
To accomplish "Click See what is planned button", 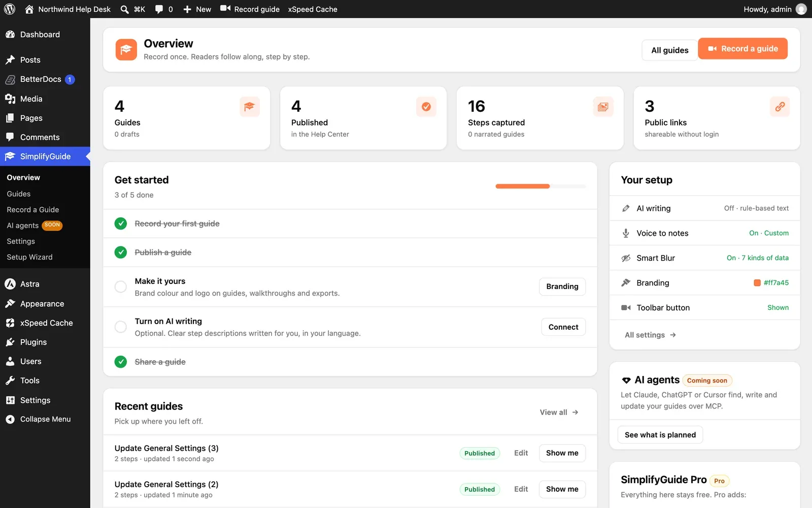I will coord(660,435).
